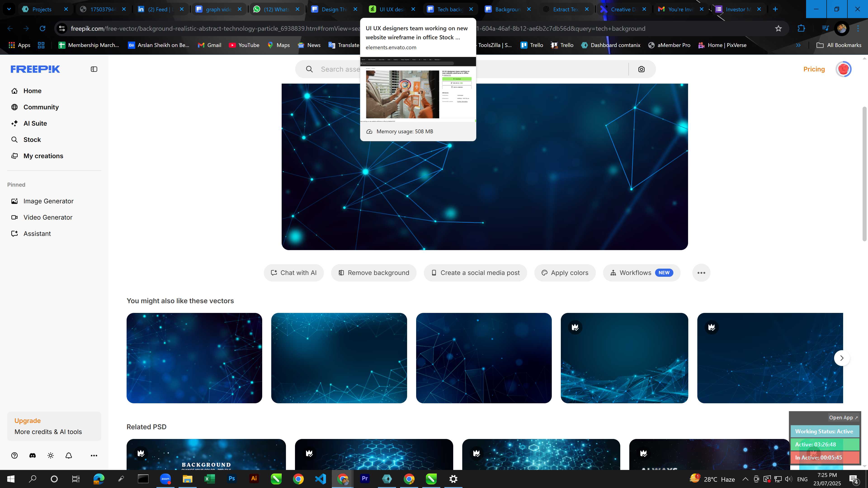Viewport: 868px width, 488px height.
Task: Open Windows Start menu
Action: (11, 479)
